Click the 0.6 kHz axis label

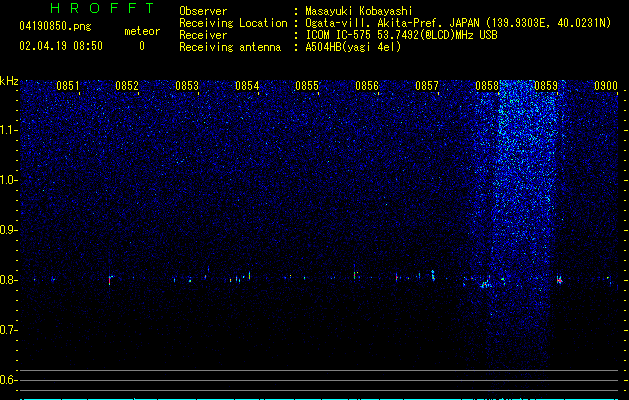(8, 380)
